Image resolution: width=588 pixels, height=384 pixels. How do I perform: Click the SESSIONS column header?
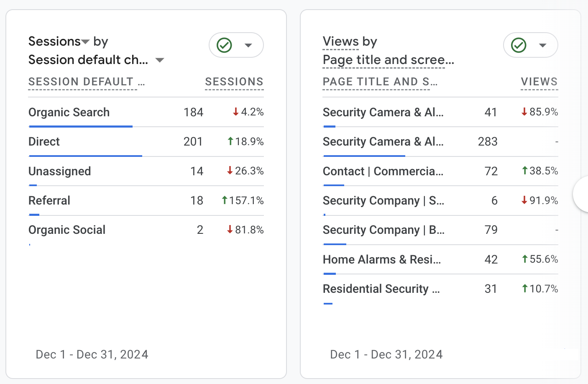pos(234,82)
